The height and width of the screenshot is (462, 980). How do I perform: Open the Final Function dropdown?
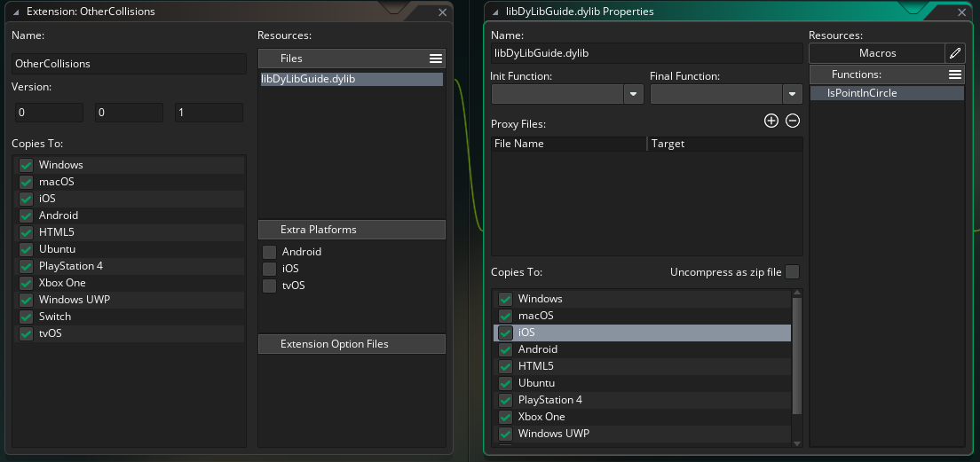[792, 94]
